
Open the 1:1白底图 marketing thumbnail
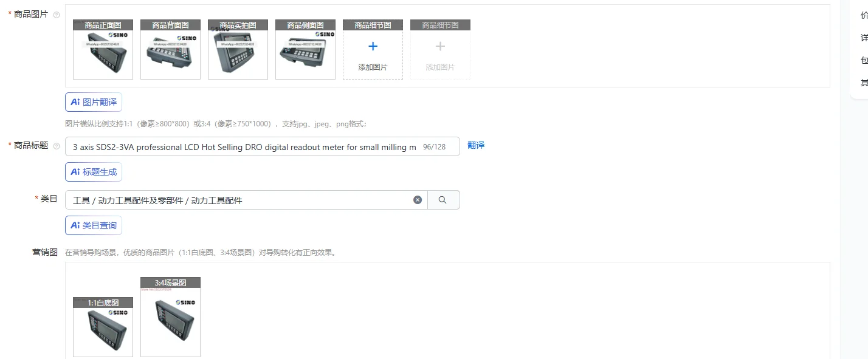coord(103,327)
